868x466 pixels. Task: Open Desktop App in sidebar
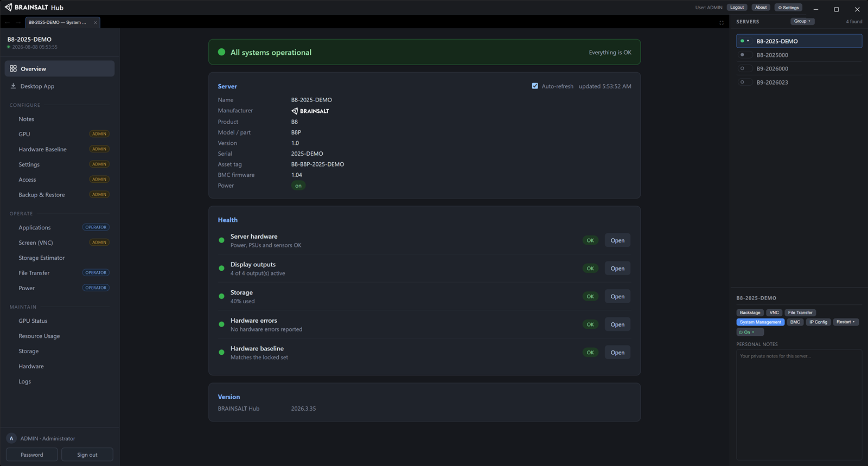pos(60,86)
